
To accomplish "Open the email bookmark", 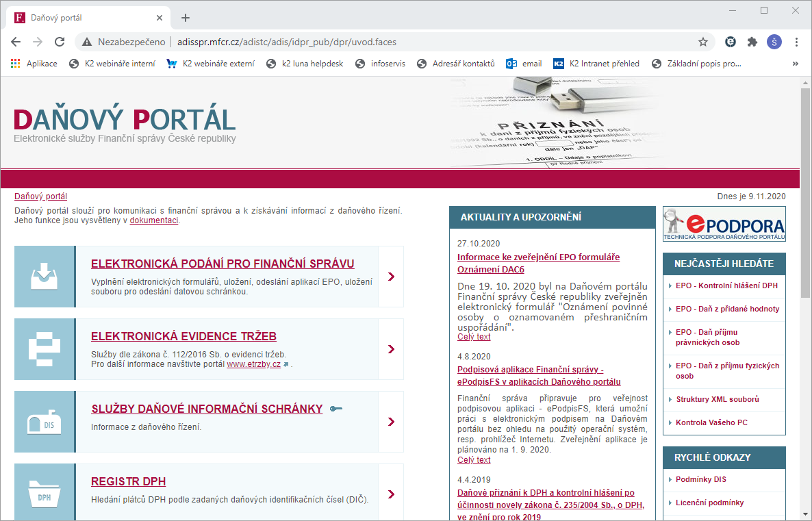I will 524,64.
